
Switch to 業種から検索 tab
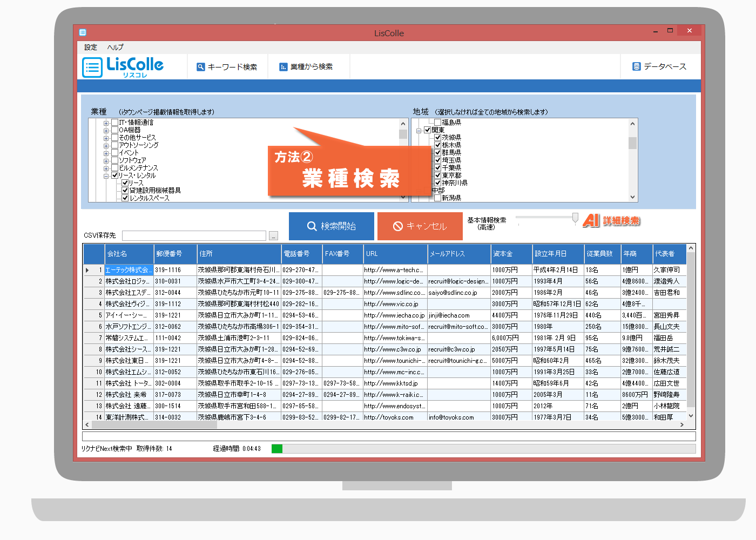click(x=306, y=67)
